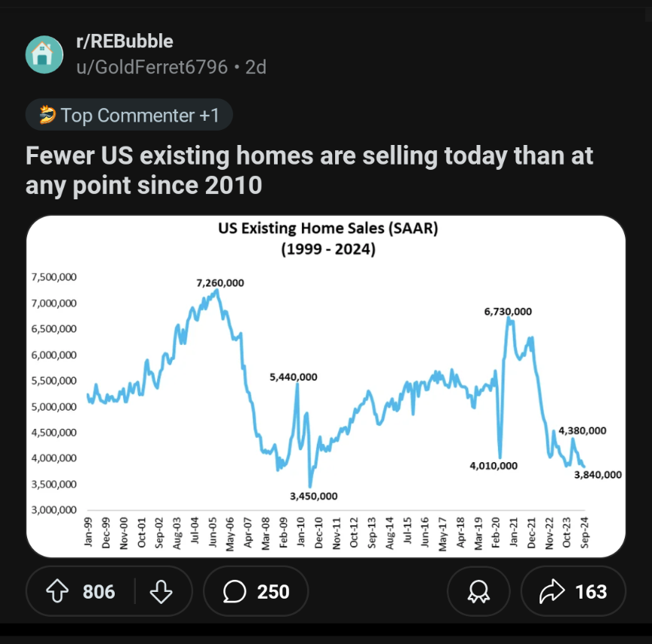The height and width of the screenshot is (644, 652).
Task: Downvote the post with the down arrow
Action: click(161, 590)
